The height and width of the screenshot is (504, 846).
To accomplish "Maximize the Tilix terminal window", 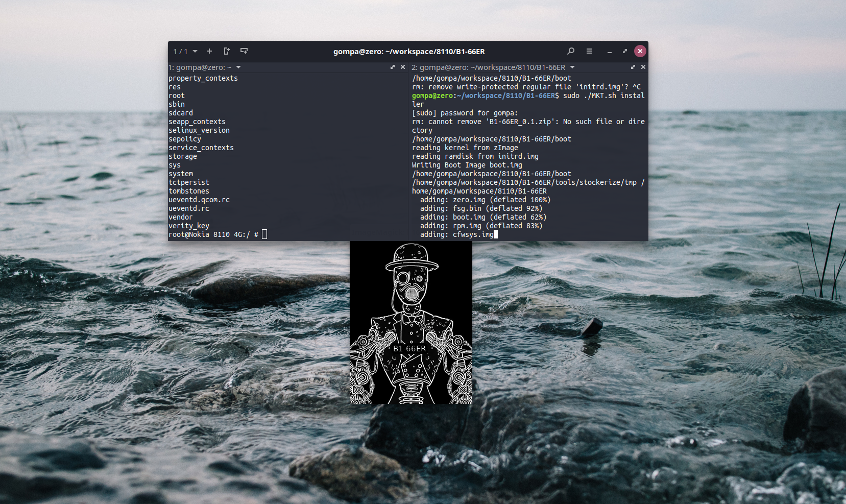I will click(625, 51).
